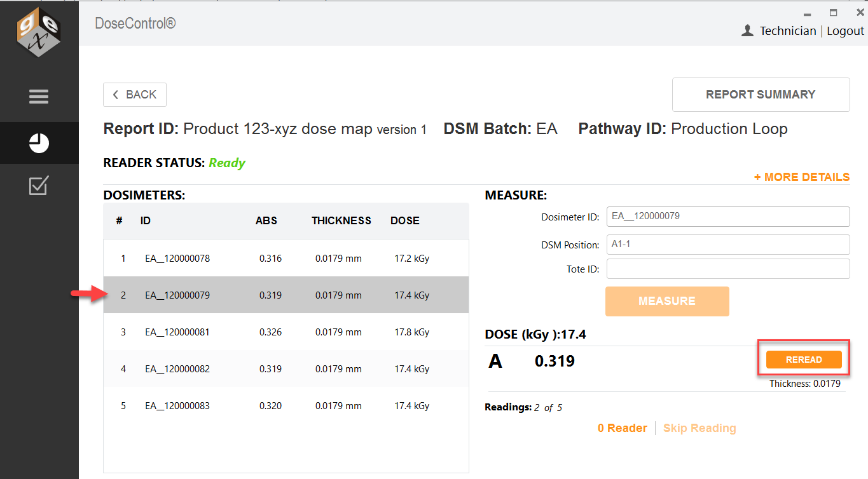The height and width of the screenshot is (479, 868).
Task: Click the Thickness: 0.0179 label
Action: [x=805, y=384]
